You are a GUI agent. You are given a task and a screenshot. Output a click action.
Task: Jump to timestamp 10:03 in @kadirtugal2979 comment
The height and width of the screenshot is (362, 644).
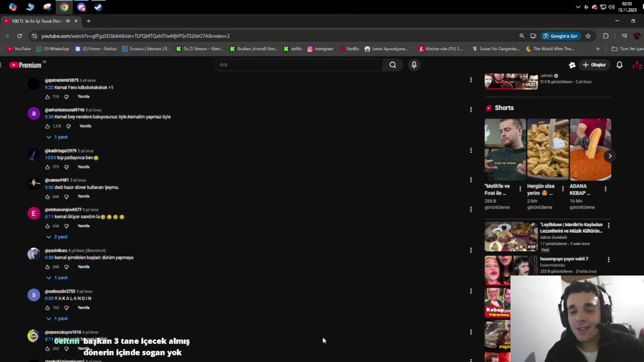[x=50, y=158]
